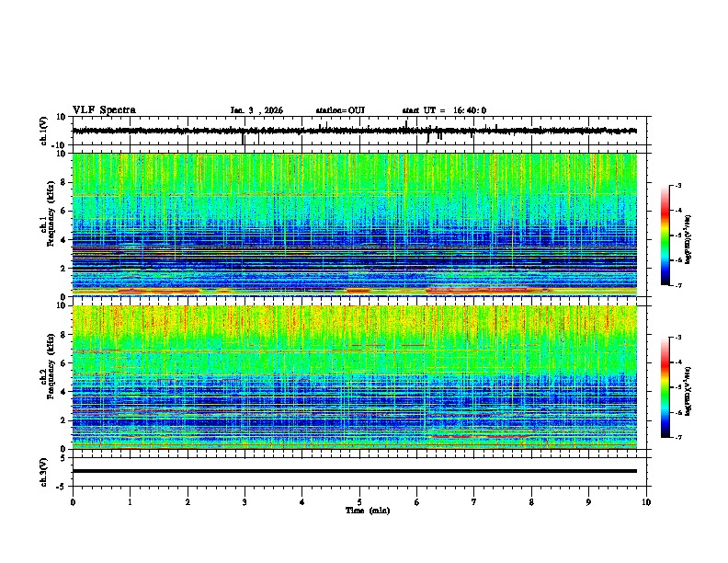The height and width of the screenshot is (563, 728).
Task: Click inside the ch.2 spectrogram panel
Action: tap(355, 377)
